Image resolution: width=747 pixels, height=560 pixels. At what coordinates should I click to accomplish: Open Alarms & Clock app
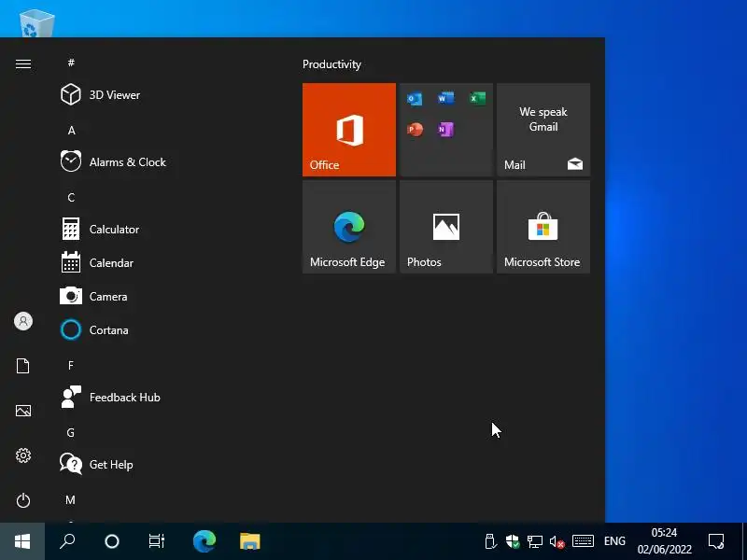[x=167, y=161]
